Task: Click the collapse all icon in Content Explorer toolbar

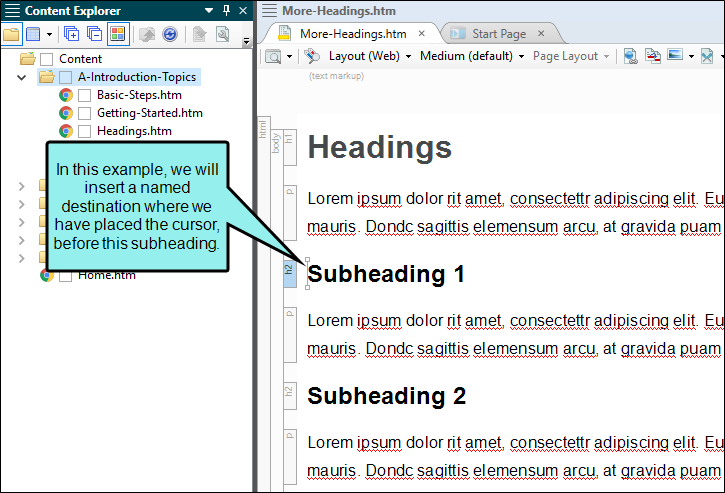Action: click(94, 34)
